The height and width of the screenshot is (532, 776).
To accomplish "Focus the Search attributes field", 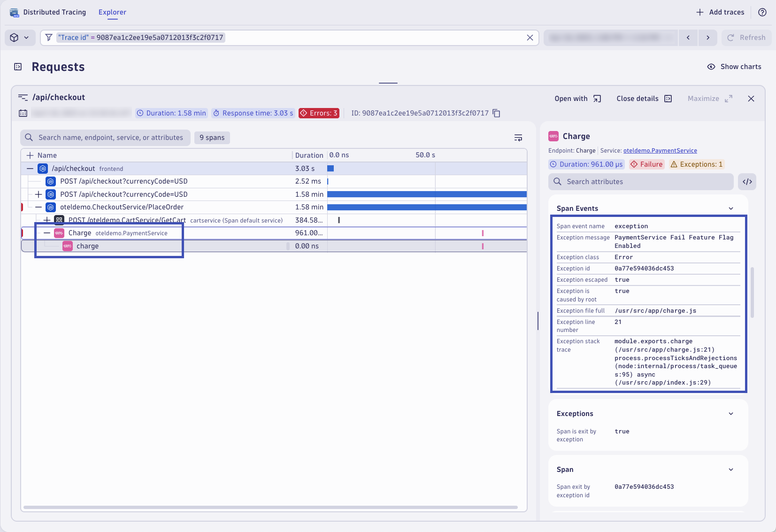I will (641, 182).
